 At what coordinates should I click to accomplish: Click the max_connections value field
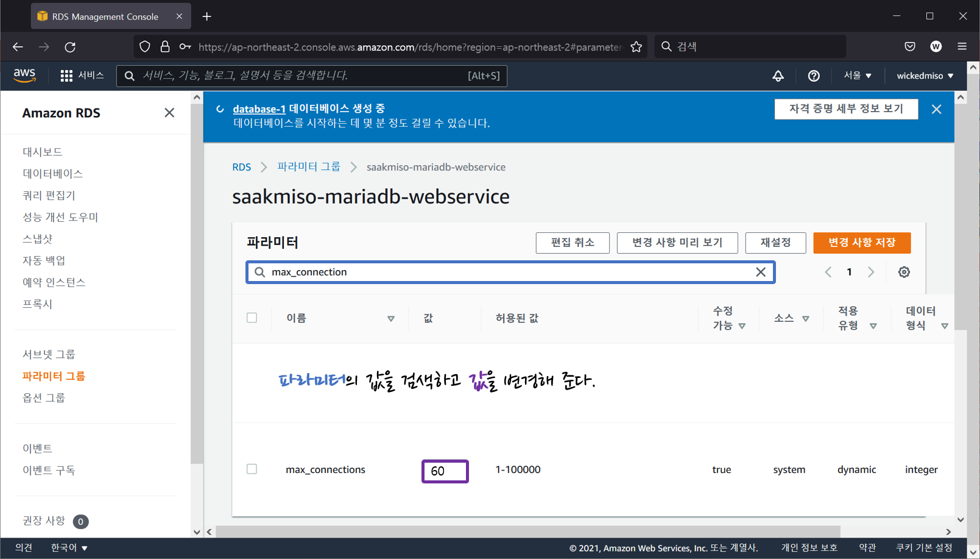click(445, 471)
